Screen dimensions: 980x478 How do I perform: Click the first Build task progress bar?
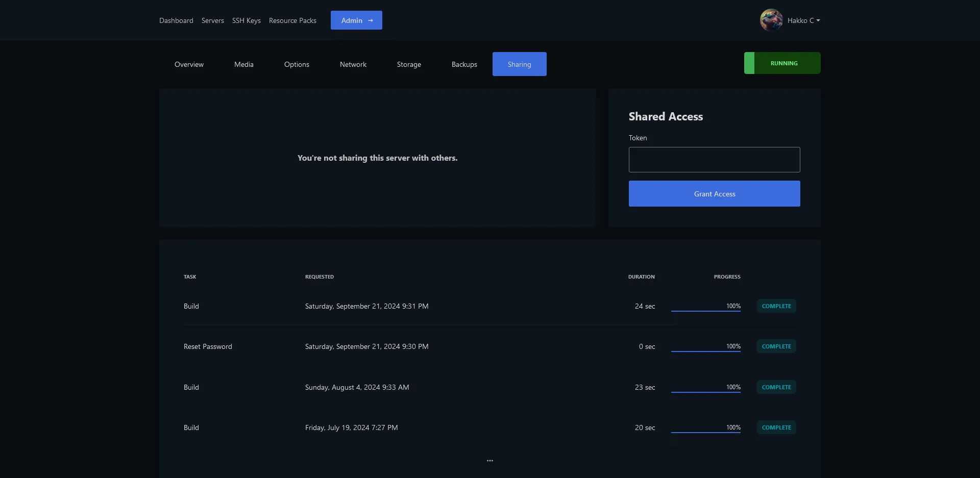coord(705,310)
